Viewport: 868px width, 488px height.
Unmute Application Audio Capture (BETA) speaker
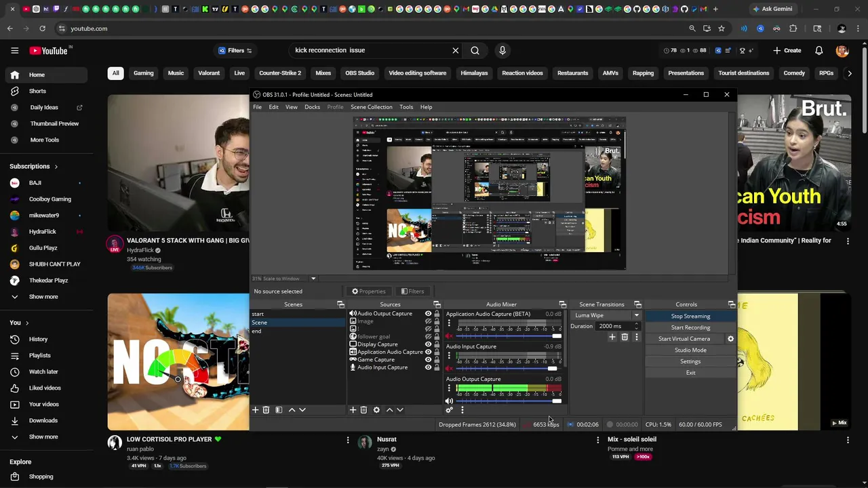tap(449, 336)
